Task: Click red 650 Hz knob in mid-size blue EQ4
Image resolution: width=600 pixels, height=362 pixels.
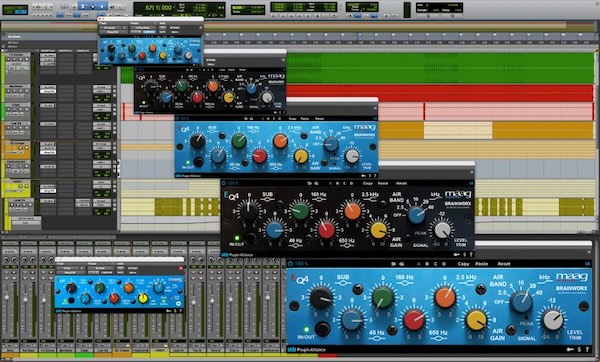Action: click(x=259, y=156)
